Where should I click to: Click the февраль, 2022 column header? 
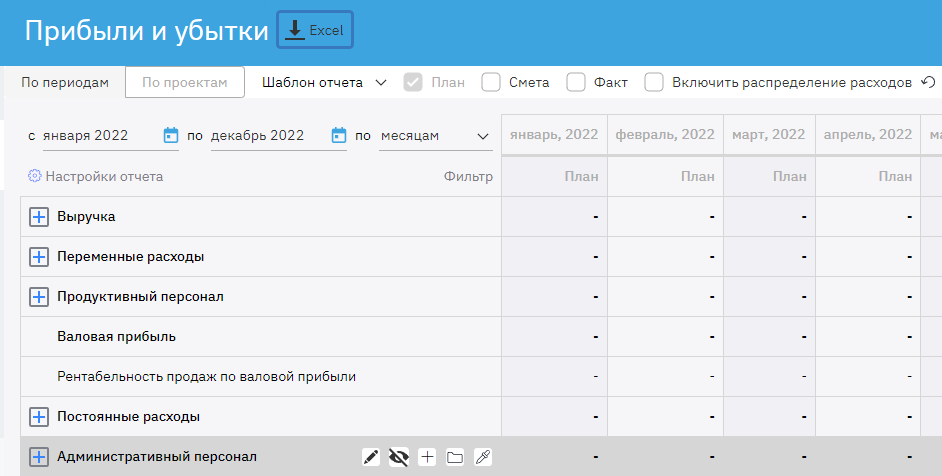click(x=665, y=135)
